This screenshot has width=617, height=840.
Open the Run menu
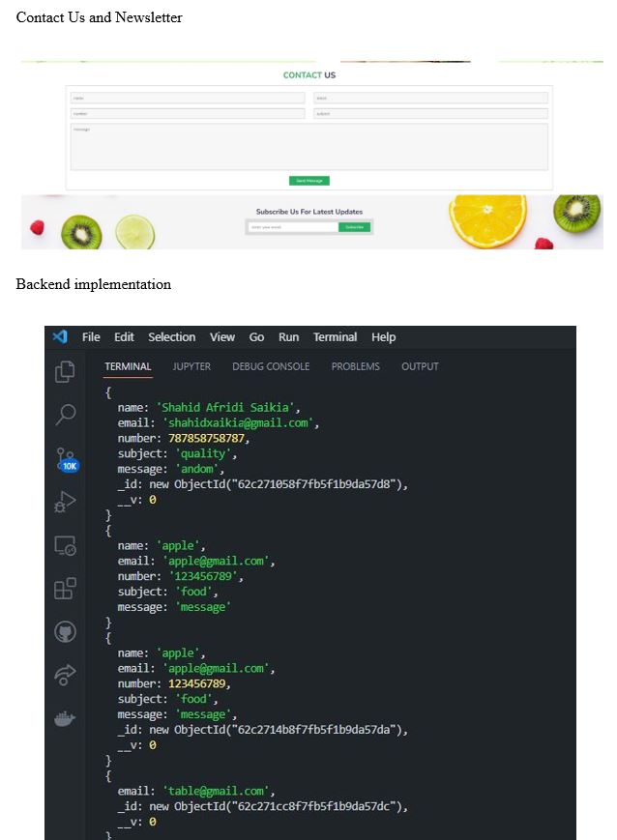tap(288, 337)
